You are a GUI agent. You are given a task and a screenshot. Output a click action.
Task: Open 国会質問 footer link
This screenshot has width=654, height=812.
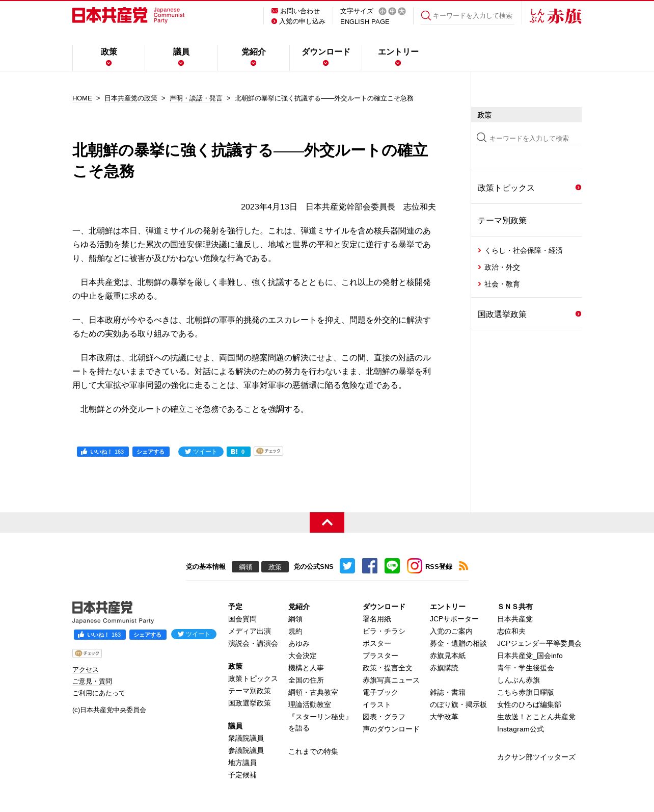point(242,619)
